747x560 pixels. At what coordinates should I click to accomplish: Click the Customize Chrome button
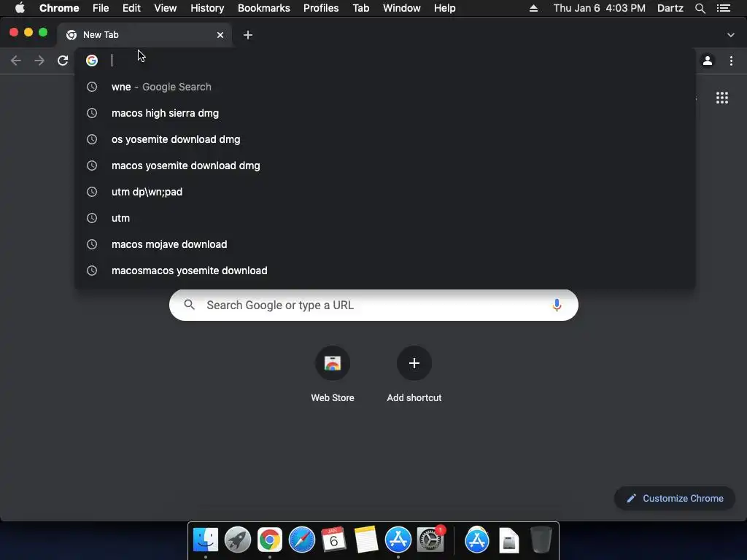(675, 498)
